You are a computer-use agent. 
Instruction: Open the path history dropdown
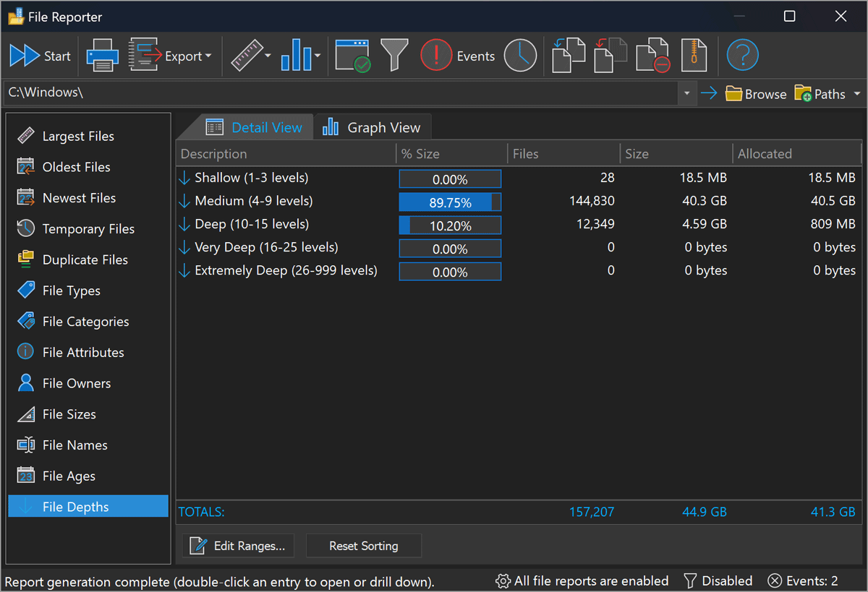pyautogui.click(x=686, y=93)
